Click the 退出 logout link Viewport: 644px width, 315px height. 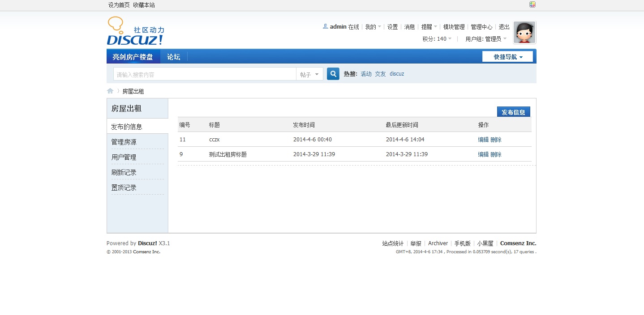point(504,27)
